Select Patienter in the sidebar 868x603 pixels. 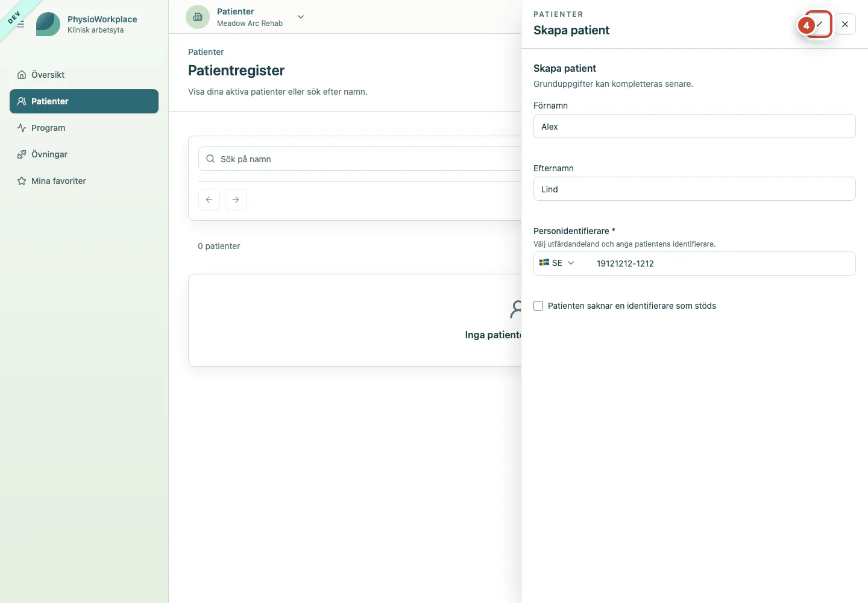[84, 101]
